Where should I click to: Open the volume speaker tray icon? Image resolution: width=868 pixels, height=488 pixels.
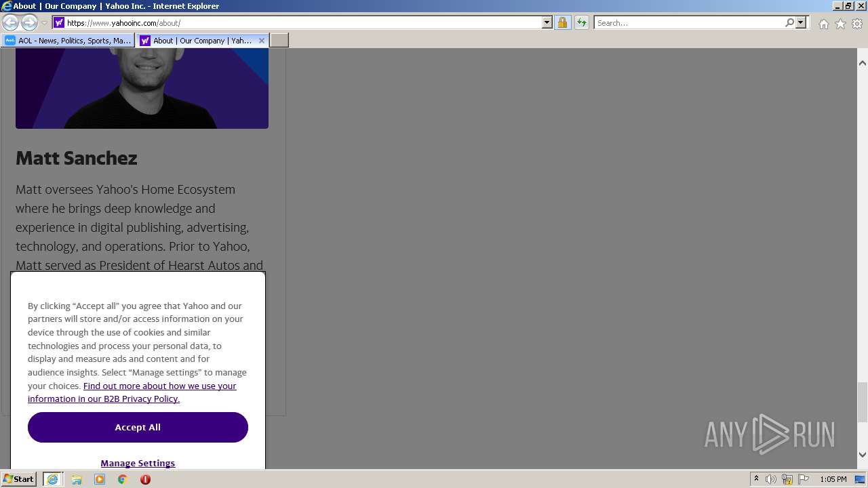point(771,479)
